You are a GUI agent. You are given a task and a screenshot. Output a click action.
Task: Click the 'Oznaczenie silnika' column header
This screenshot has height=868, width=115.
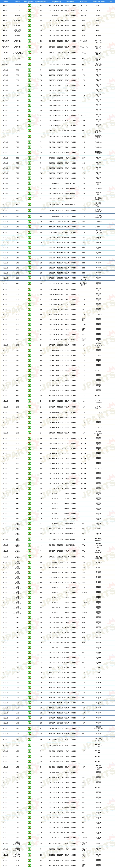tap(98, 2)
